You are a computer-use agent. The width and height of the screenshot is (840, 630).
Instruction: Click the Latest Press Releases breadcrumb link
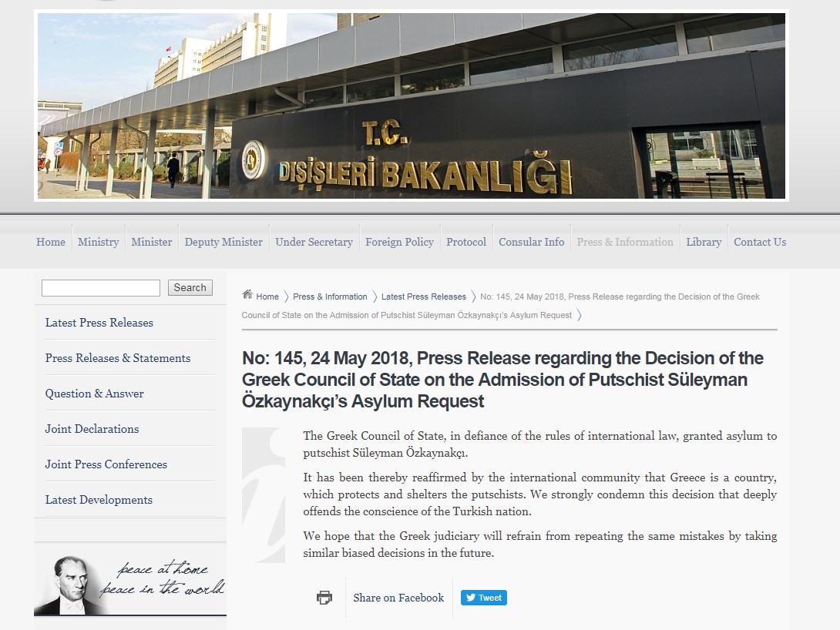coord(424,297)
